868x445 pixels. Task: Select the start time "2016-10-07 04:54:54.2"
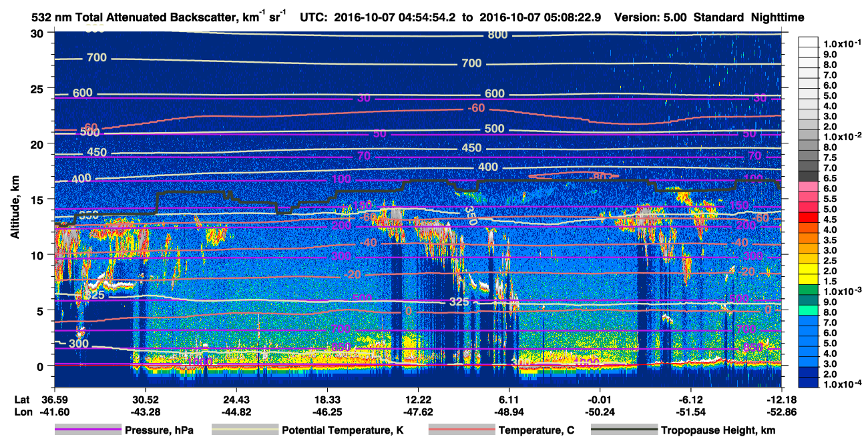(x=393, y=17)
